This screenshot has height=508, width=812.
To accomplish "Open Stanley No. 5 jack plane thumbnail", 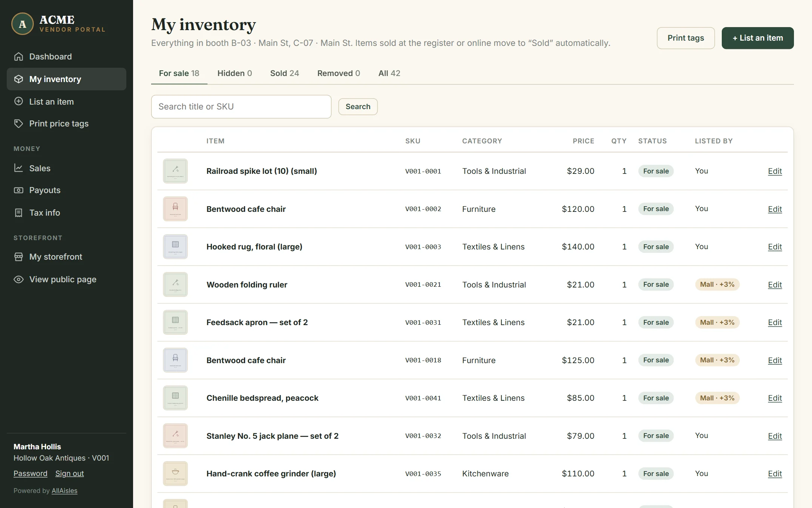I will tap(175, 436).
